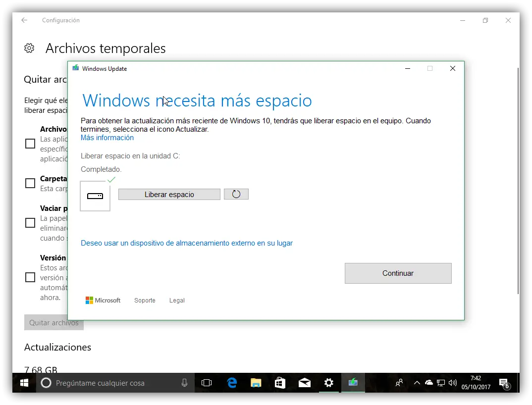This screenshot has height=405, width=532.
Task: Go back with the Configuración back arrow
Action: pos(24,20)
